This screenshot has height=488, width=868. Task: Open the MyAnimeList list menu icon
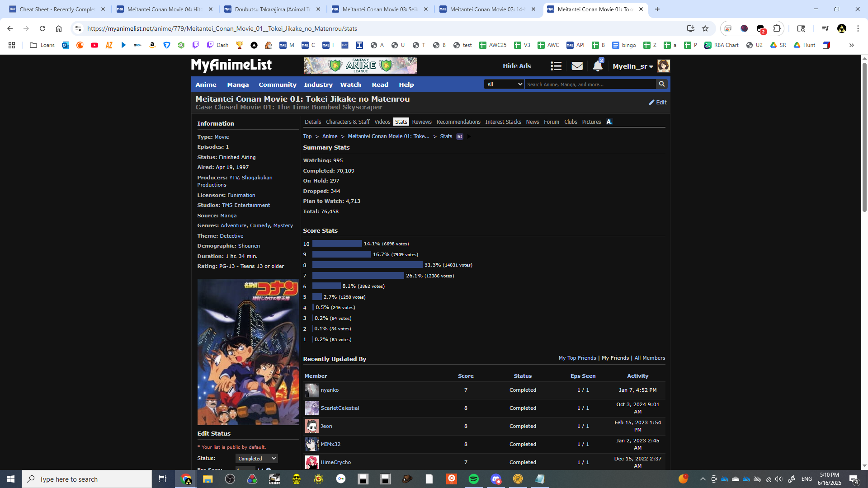pos(556,66)
